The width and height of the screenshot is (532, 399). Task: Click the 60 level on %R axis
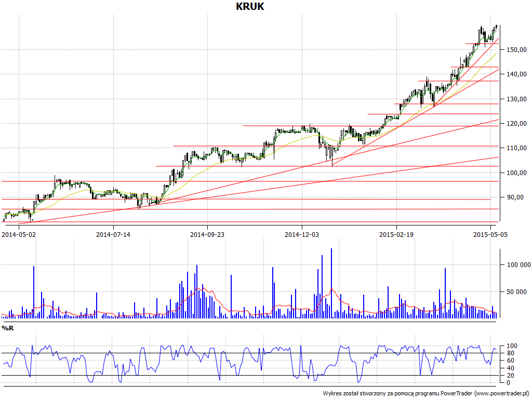(510, 361)
